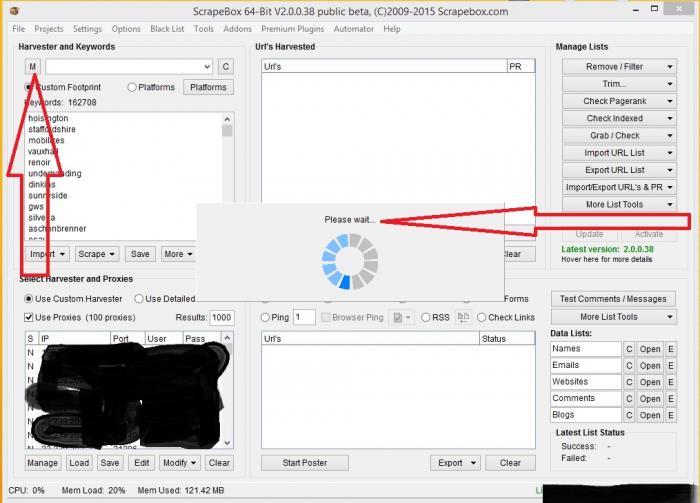Image resolution: width=700 pixels, height=503 pixels.
Task: Click Manage under the proxy list
Action: pos(42,463)
